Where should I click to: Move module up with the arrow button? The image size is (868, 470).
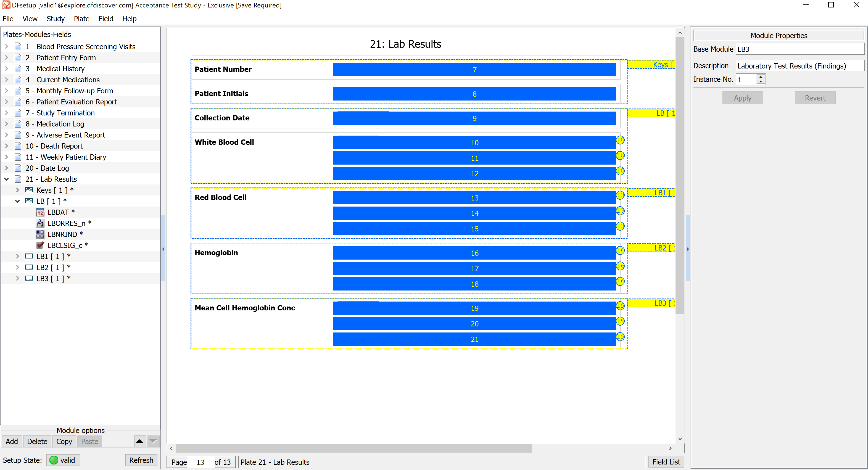139,441
